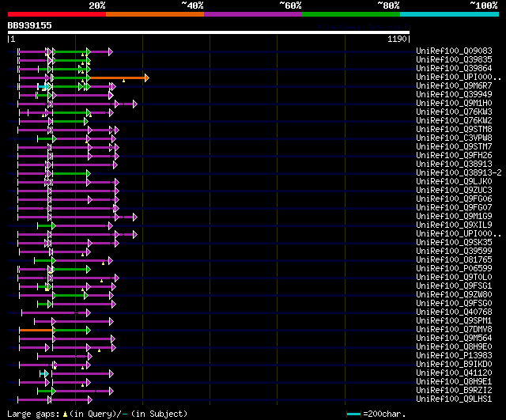Click the red 20% identity legend bar

(57, 14)
